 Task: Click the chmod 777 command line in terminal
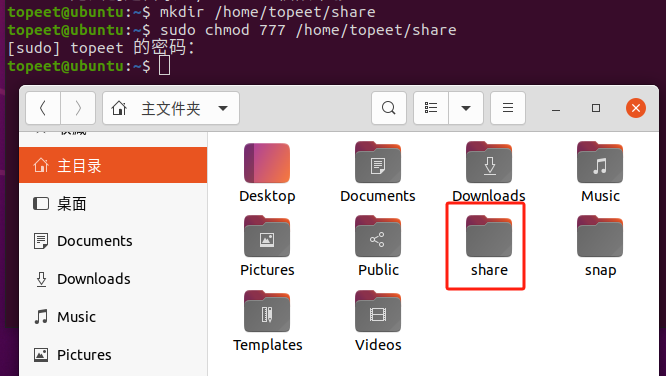click(232, 30)
